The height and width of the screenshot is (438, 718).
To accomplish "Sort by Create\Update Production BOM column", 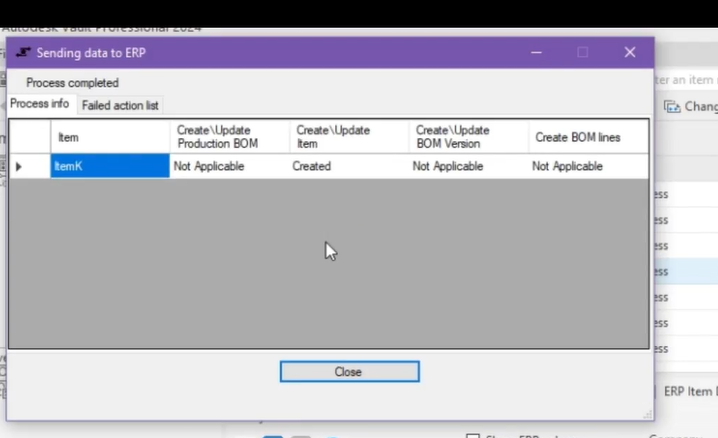I will coord(229,137).
